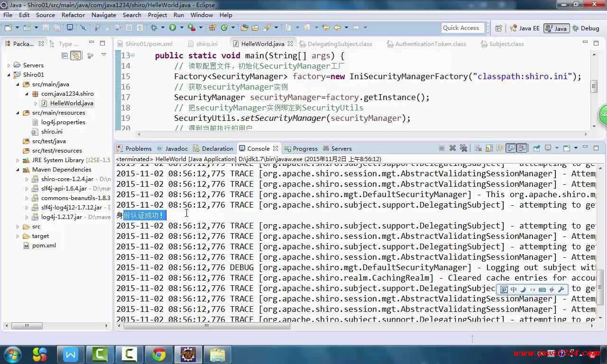Click the Console vertical scrollbar thumb
This screenshot has width=607, height=364.
tap(601, 288)
